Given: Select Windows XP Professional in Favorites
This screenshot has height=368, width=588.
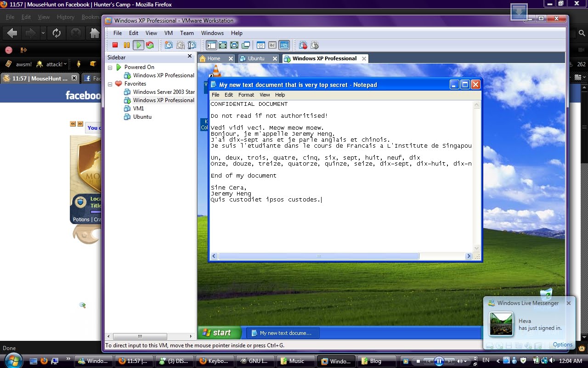Looking at the screenshot, I should point(164,100).
